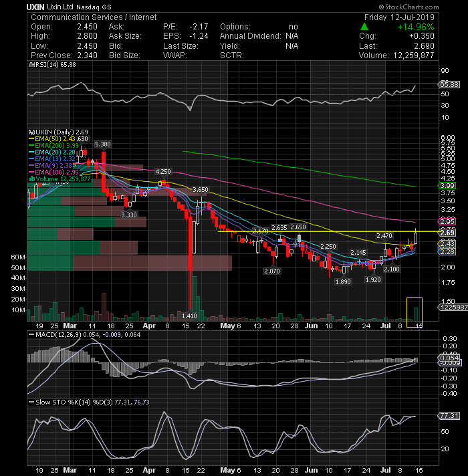This screenshot has width=468, height=476.
Task: Click the 2.070 low price label
Action: 272,271
